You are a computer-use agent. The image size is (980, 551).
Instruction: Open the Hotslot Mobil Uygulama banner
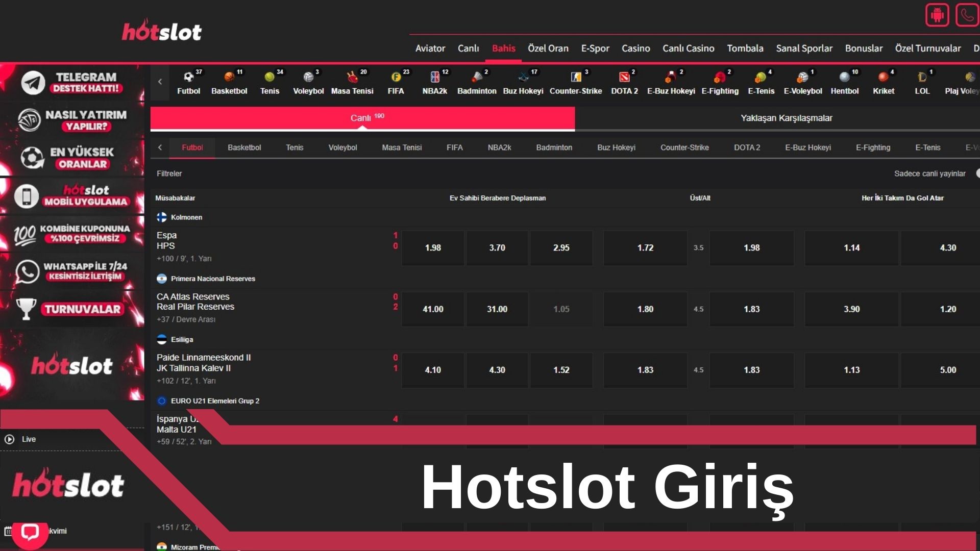point(72,196)
